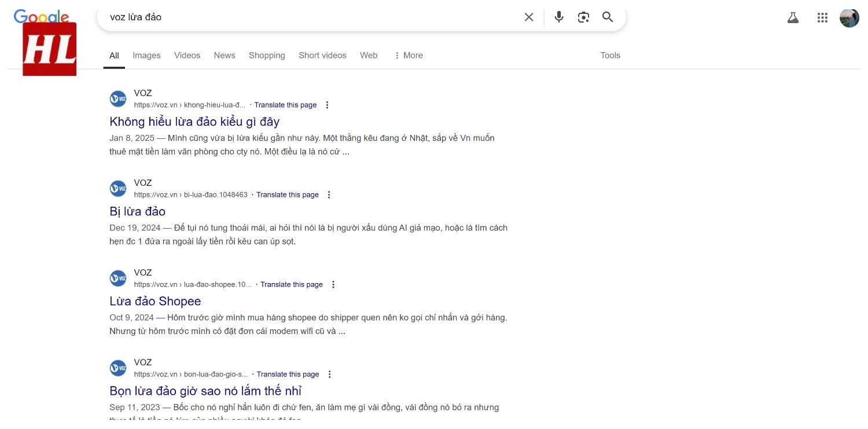
Task: Open the result 'Bị lừa đảo'
Action: (137, 211)
